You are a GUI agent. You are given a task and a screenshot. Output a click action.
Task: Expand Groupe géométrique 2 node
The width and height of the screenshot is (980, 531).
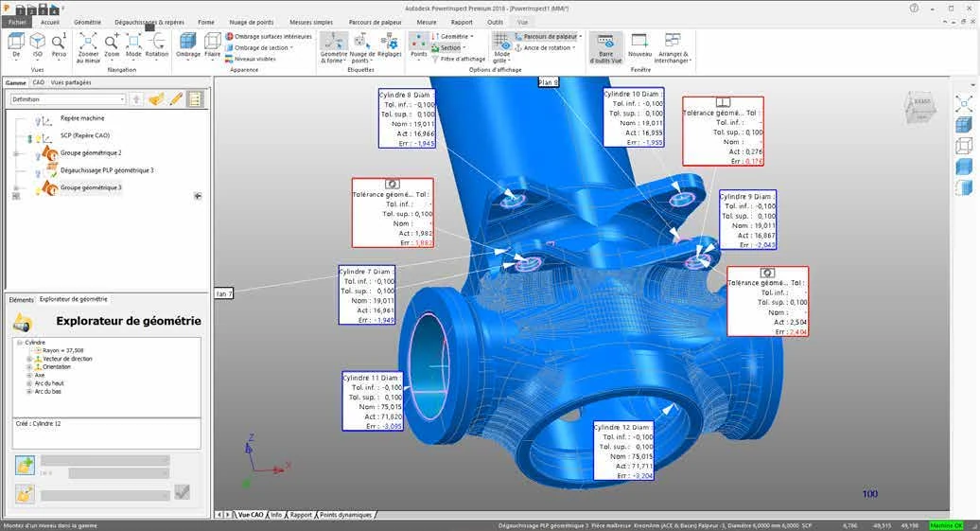click(x=16, y=153)
